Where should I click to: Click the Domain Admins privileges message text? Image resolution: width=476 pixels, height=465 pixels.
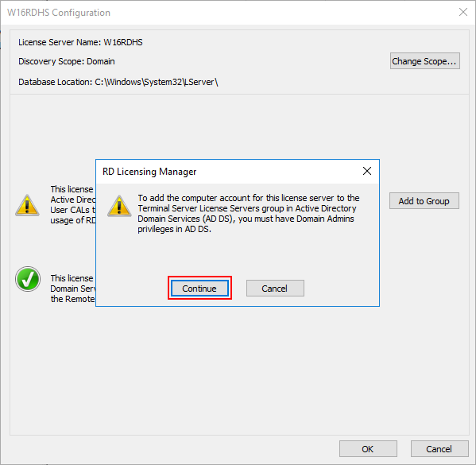pyautogui.click(x=249, y=214)
